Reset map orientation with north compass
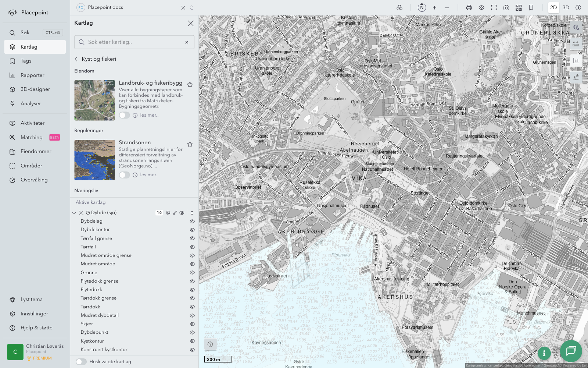This screenshot has width=588, height=368. coord(422,8)
